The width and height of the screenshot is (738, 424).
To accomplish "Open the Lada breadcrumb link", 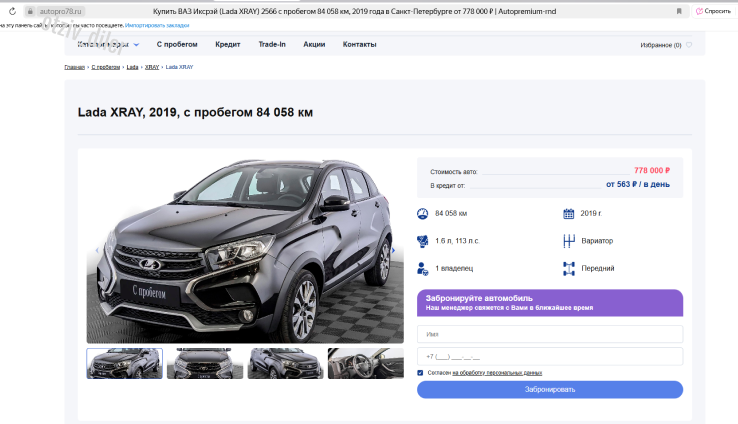I will [132, 67].
